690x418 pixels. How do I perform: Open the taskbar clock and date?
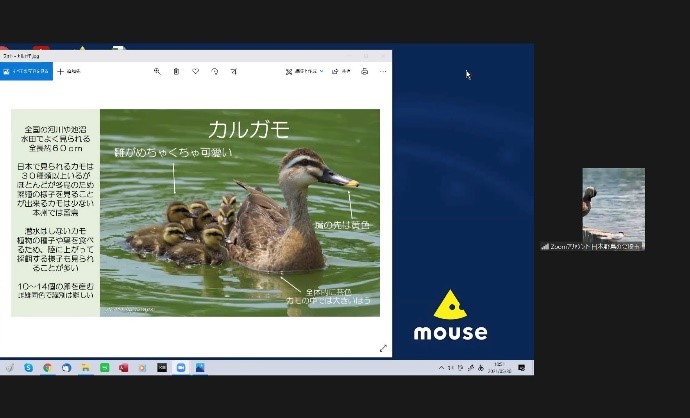pos(499,368)
